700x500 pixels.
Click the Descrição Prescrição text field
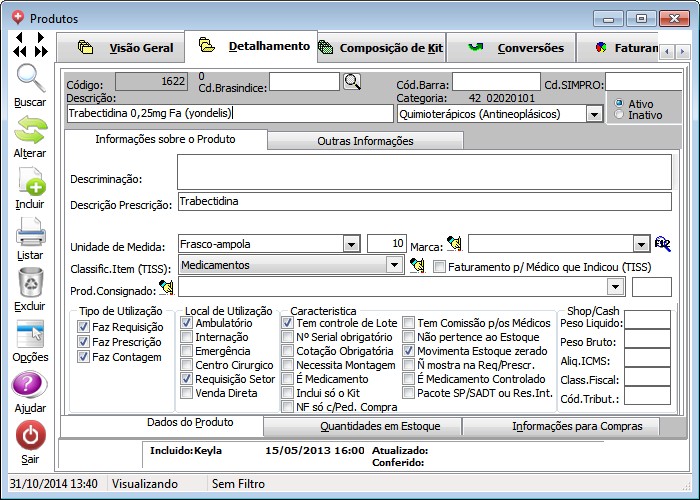coord(424,202)
